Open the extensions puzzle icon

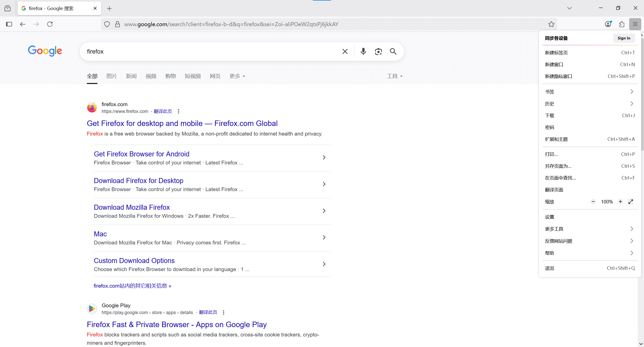[622, 24]
